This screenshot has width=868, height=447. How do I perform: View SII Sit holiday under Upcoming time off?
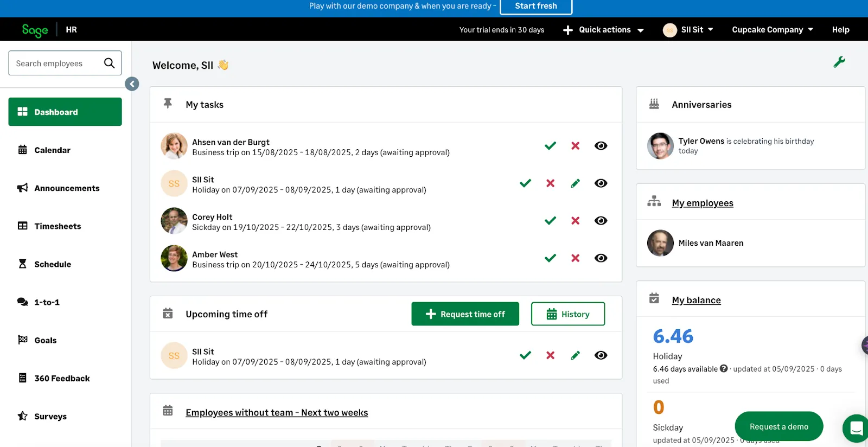click(x=601, y=355)
